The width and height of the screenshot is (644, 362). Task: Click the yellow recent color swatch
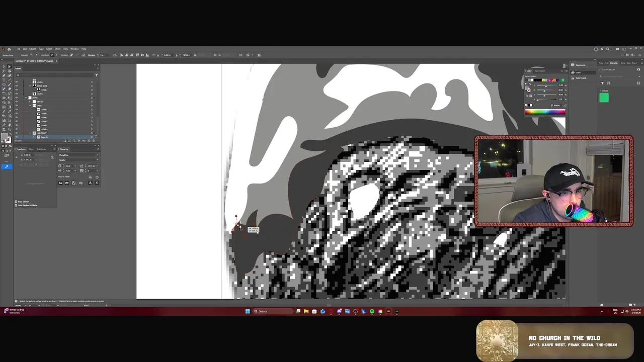pyautogui.click(x=543, y=80)
